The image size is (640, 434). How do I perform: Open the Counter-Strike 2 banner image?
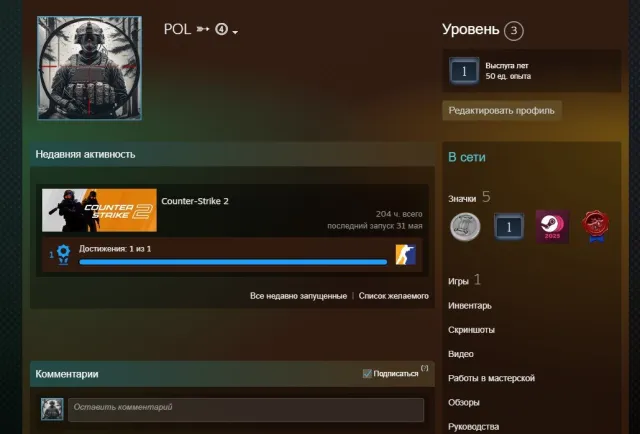tap(99, 210)
